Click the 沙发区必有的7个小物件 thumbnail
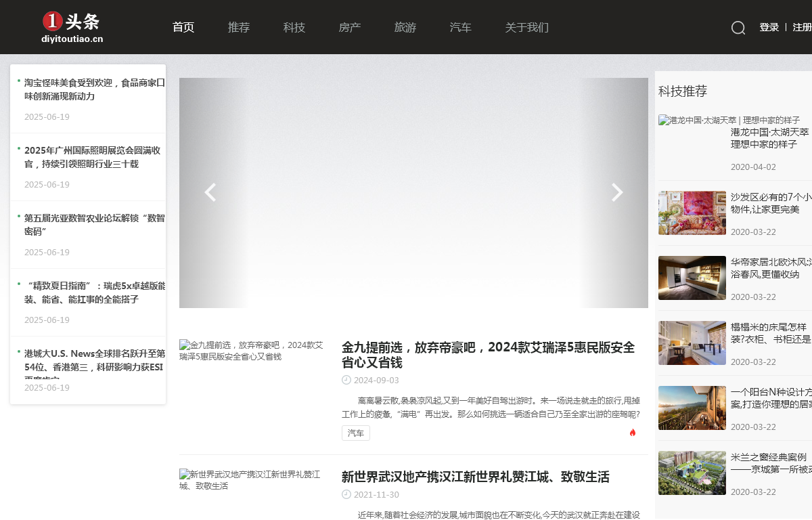812x520 pixels. point(692,213)
